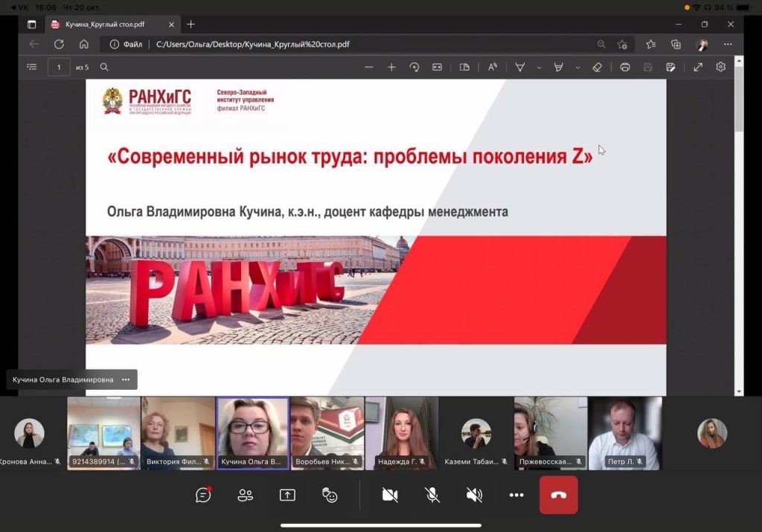The height and width of the screenshot is (532, 762).
Task: Click the share screen icon
Action: click(287, 495)
